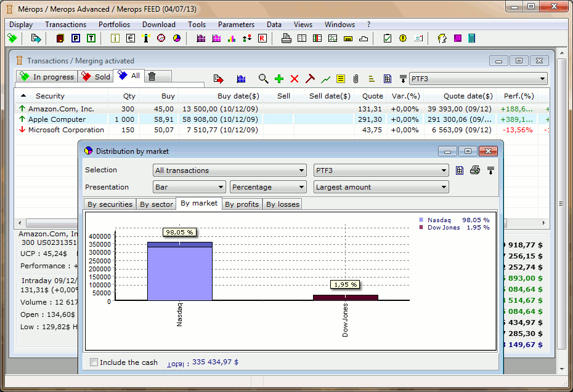This screenshot has width=573, height=392.
Task: Switch to the 'By losses' tab
Action: coord(282,204)
